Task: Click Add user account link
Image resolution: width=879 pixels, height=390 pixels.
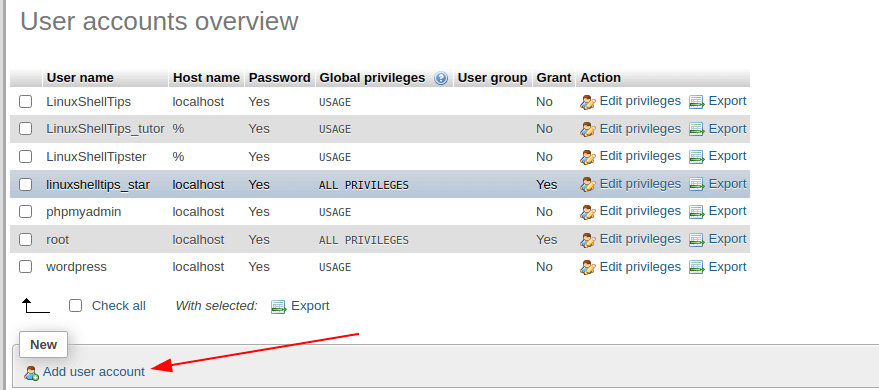Action: [x=94, y=372]
